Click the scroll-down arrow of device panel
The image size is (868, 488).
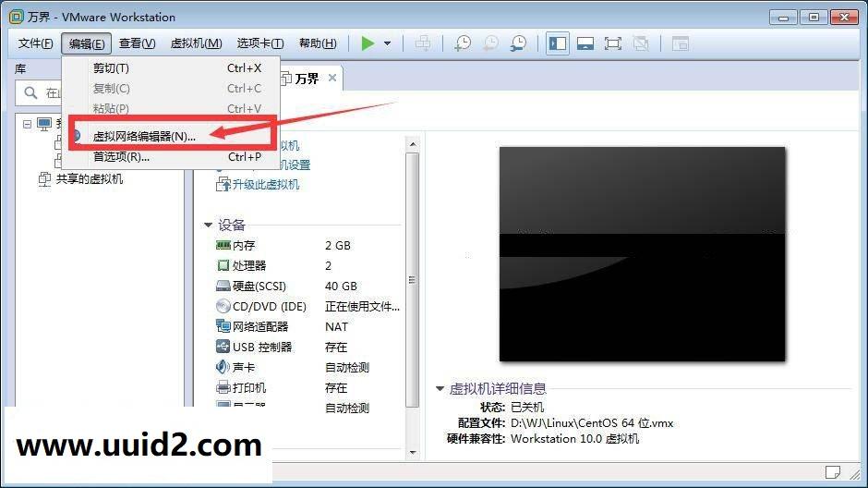413,453
